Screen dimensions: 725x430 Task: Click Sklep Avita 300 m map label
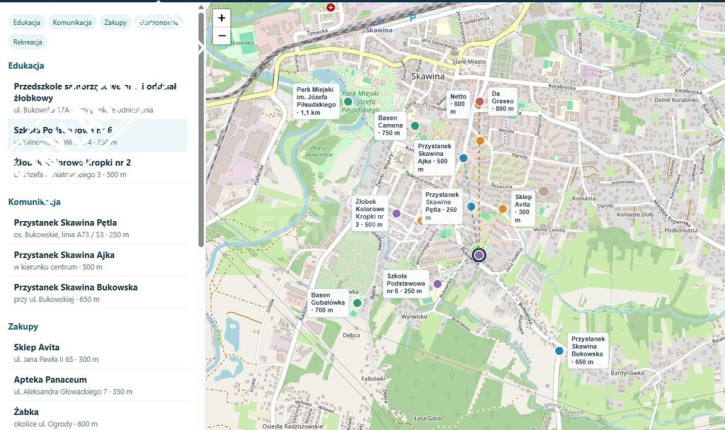(522, 209)
